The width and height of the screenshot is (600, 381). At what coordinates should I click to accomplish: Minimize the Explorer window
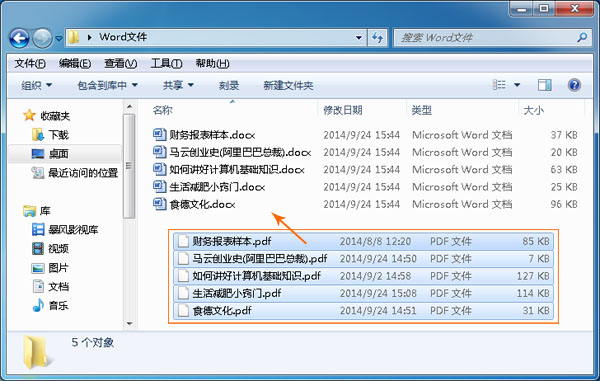pos(522,8)
